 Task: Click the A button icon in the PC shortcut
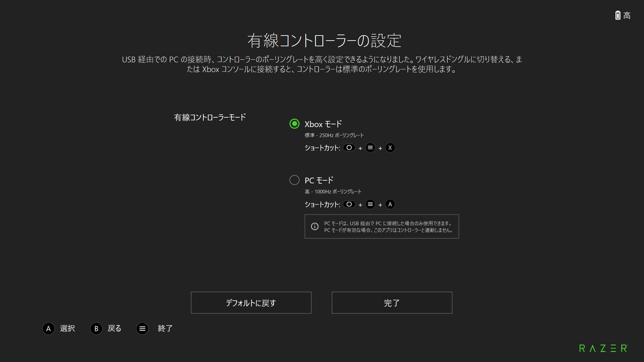[390, 204]
